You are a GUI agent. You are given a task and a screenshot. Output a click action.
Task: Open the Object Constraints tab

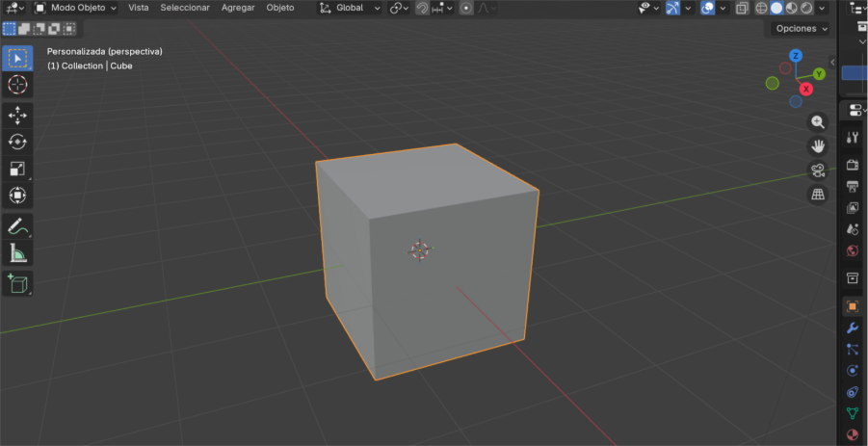click(853, 392)
